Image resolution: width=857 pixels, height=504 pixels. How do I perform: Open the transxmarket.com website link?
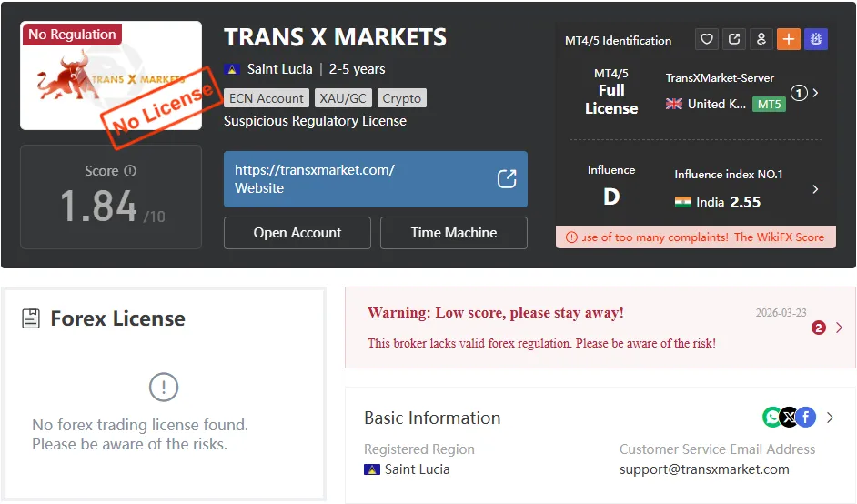pyautogui.click(x=375, y=178)
